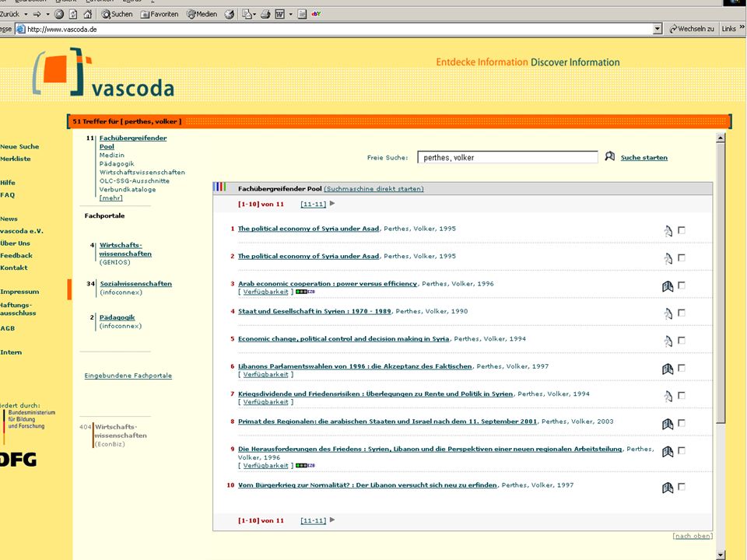Tick checkbox for Arab economic cooperation
747x560 pixels.
[x=682, y=285]
